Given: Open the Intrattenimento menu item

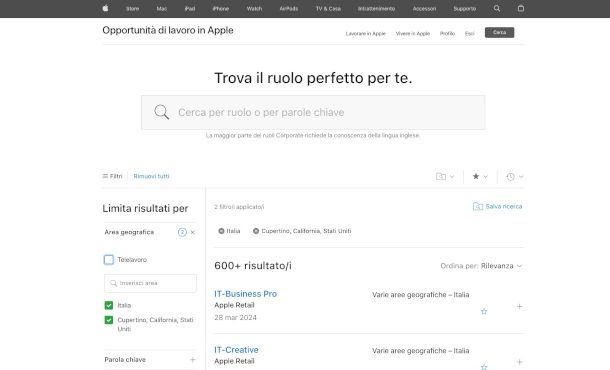Looking at the screenshot, I should pyautogui.click(x=377, y=9).
